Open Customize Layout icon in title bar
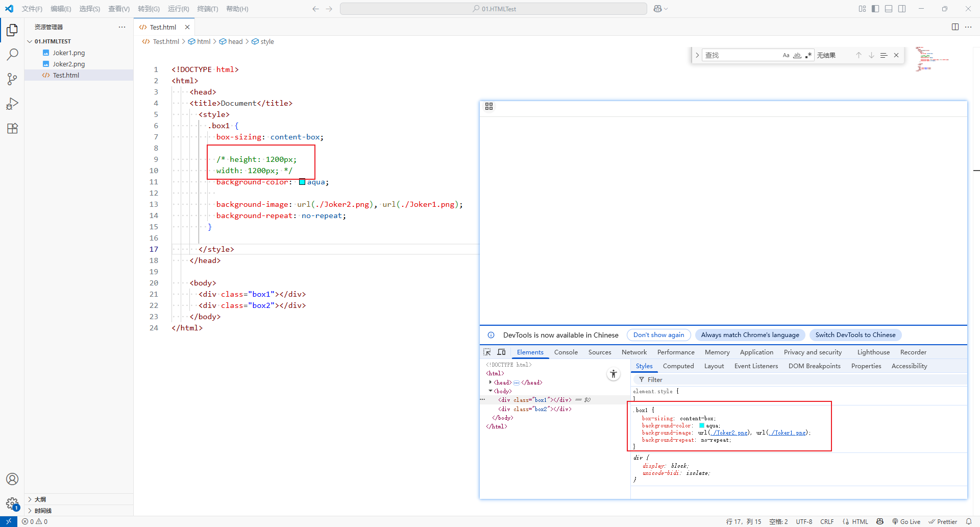 [862, 9]
